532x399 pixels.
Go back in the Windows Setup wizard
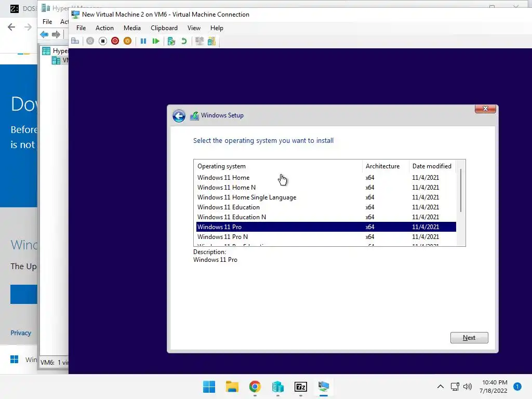point(179,116)
